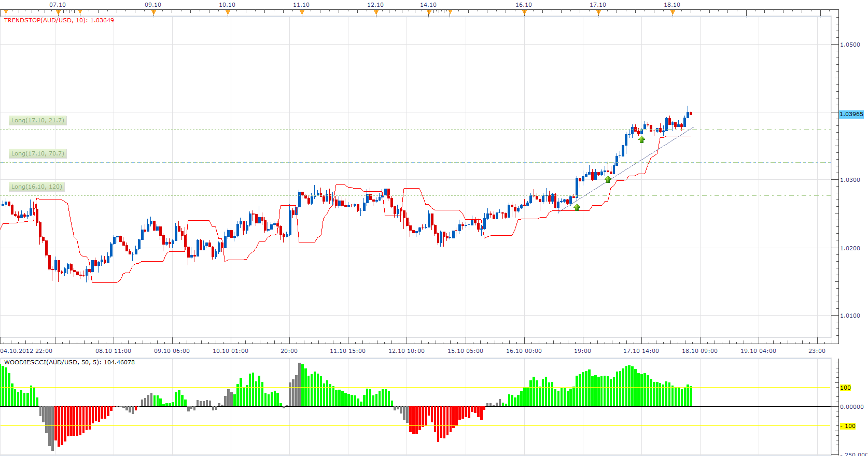This screenshot has height=456, width=868.
Task: Click the 19.10 04:00 time label
Action: 758,351
